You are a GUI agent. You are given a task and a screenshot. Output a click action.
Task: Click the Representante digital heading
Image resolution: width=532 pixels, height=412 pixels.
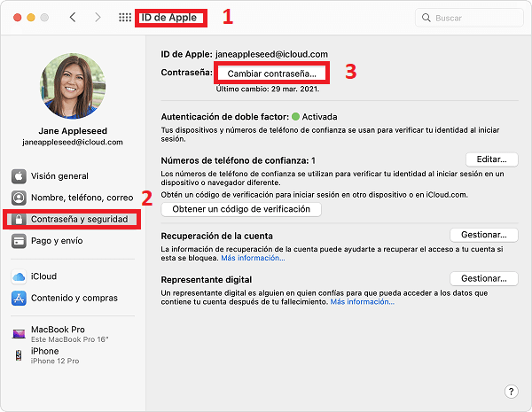click(x=207, y=280)
